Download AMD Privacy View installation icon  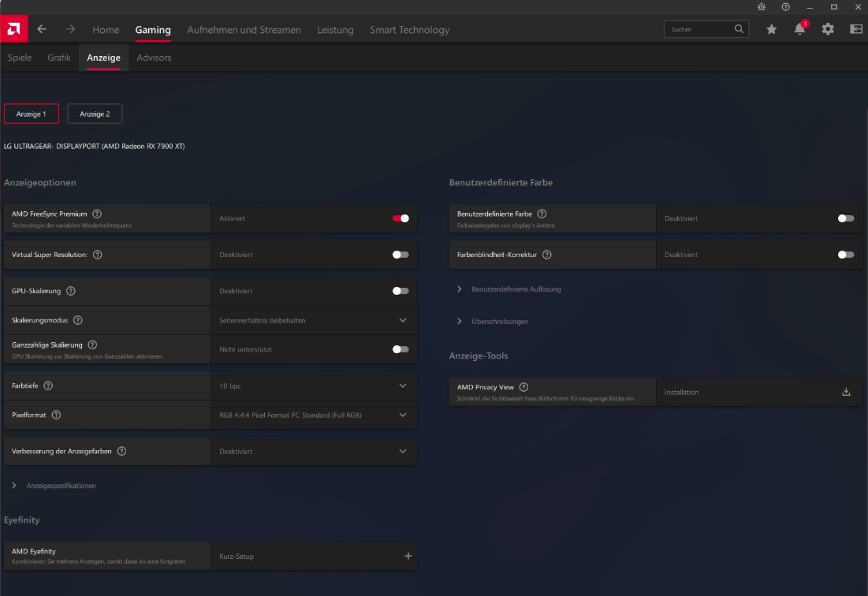tap(846, 392)
